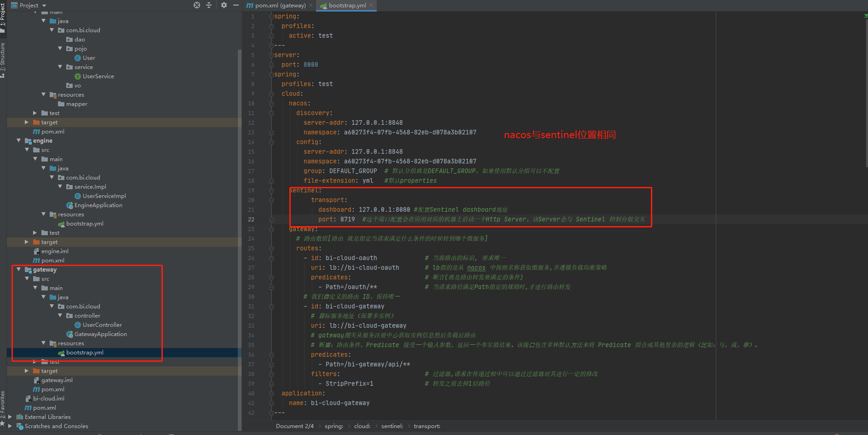Open the Project view settings gear
Screen dimensions: 868x435
click(x=224, y=5)
